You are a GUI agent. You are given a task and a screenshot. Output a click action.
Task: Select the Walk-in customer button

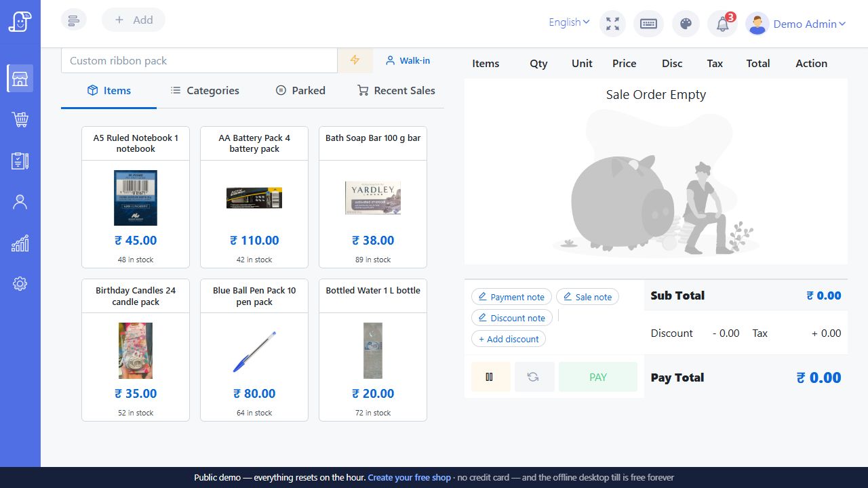tap(408, 60)
